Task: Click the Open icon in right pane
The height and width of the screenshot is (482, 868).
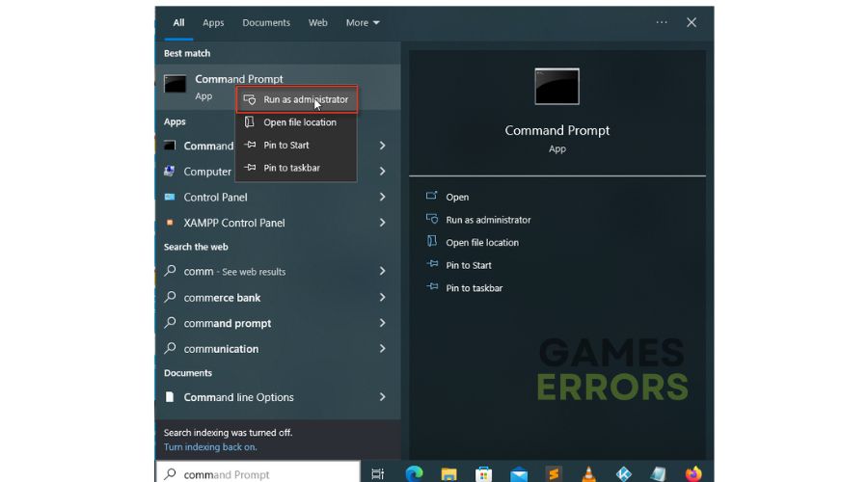Action: click(431, 196)
